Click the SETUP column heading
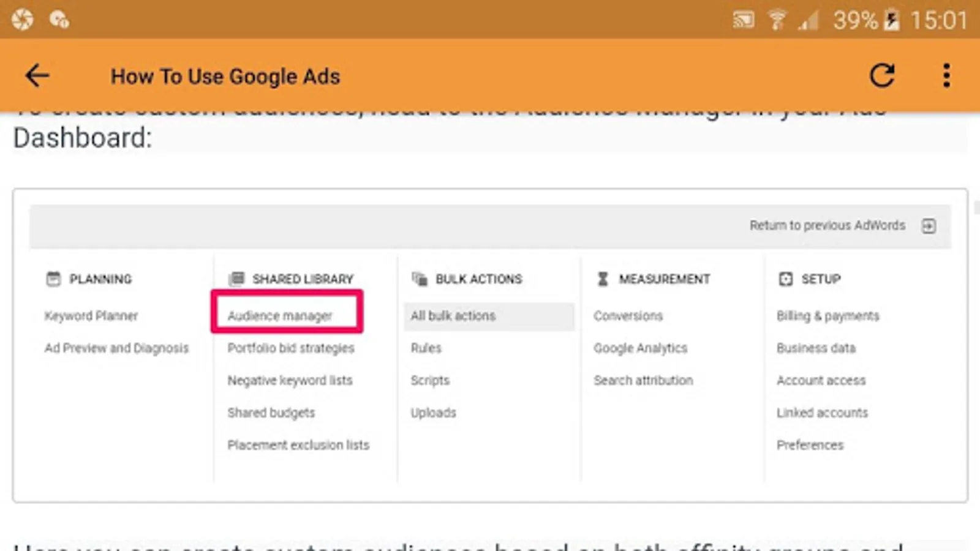Image resolution: width=980 pixels, height=551 pixels. (821, 279)
